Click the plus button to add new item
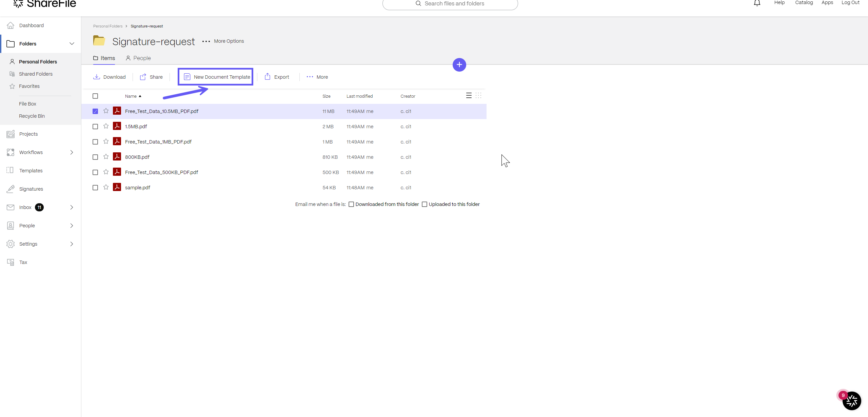The width and height of the screenshot is (868, 417). click(459, 64)
